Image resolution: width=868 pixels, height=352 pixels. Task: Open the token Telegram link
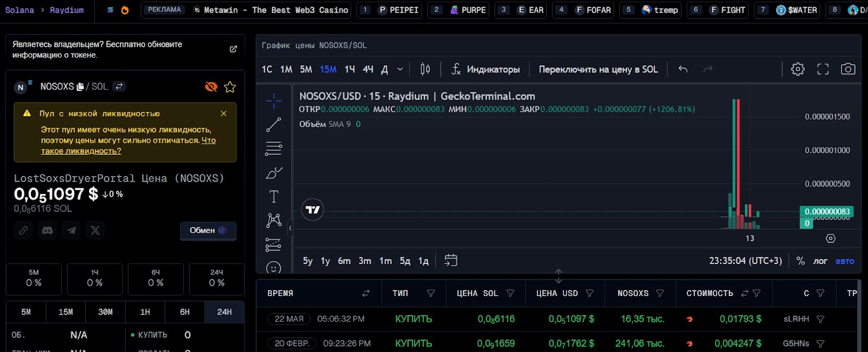(x=71, y=230)
